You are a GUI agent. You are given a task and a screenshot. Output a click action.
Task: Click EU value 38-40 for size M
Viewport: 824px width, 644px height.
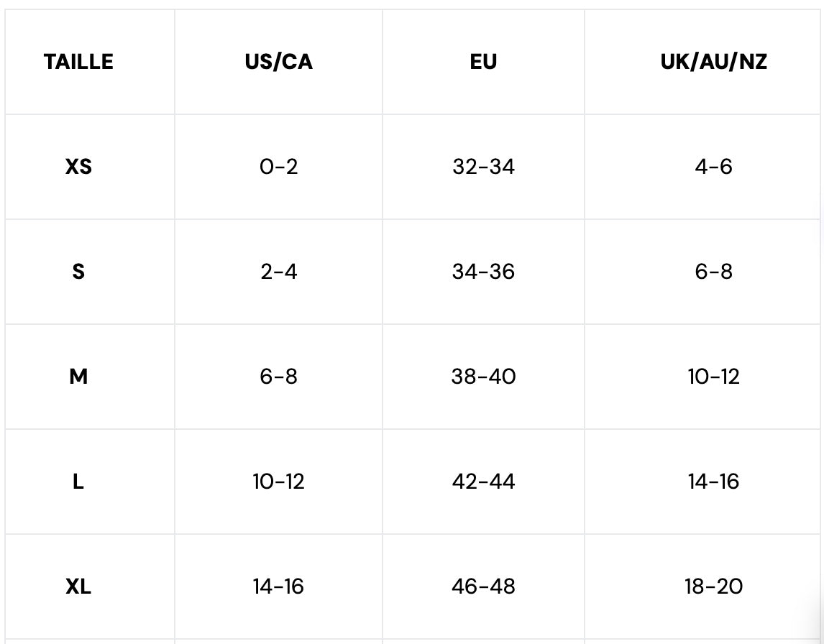tap(483, 377)
